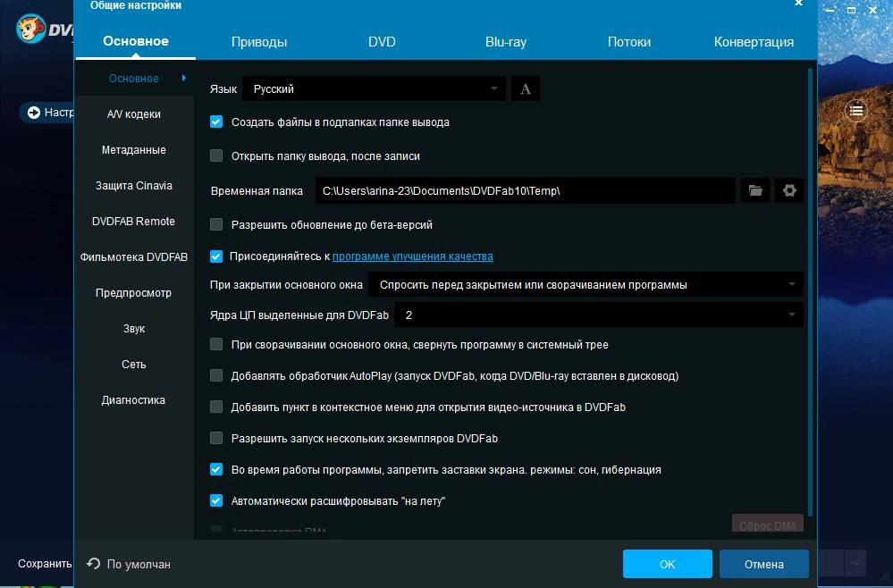Open Ядра ЦП cores dropdown
893x588 pixels.
(x=599, y=315)
